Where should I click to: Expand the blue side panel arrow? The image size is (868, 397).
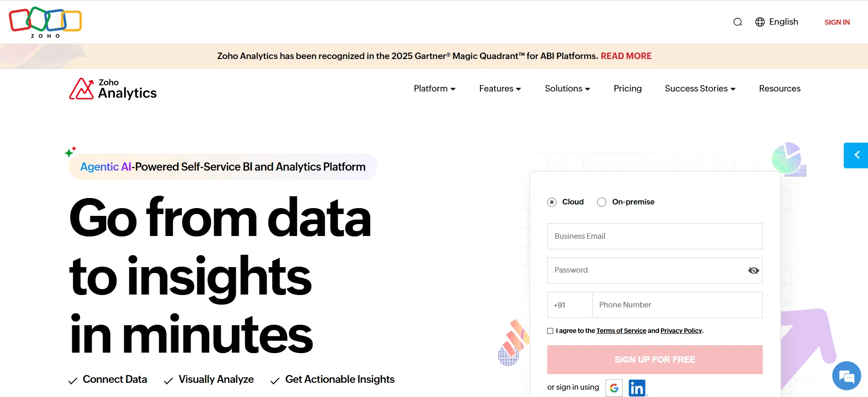point(856,156)
